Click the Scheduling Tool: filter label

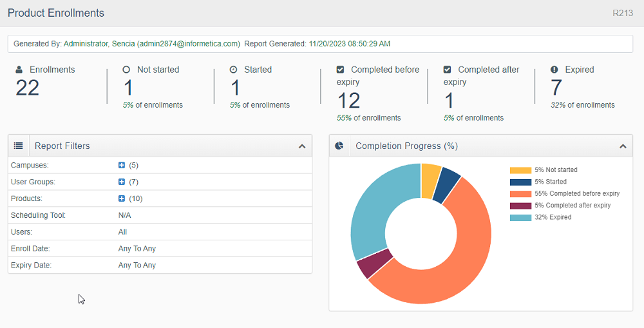pyautogui.click(x=38, y=215)
